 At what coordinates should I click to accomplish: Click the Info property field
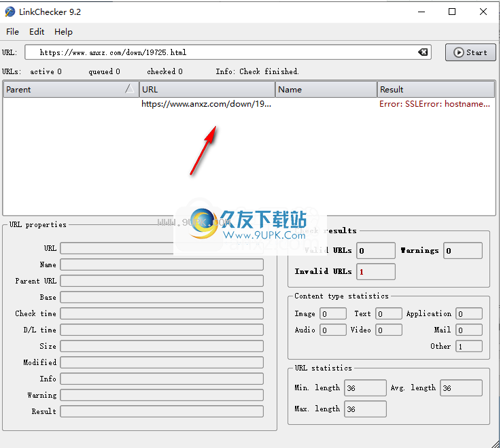point(162,379)
